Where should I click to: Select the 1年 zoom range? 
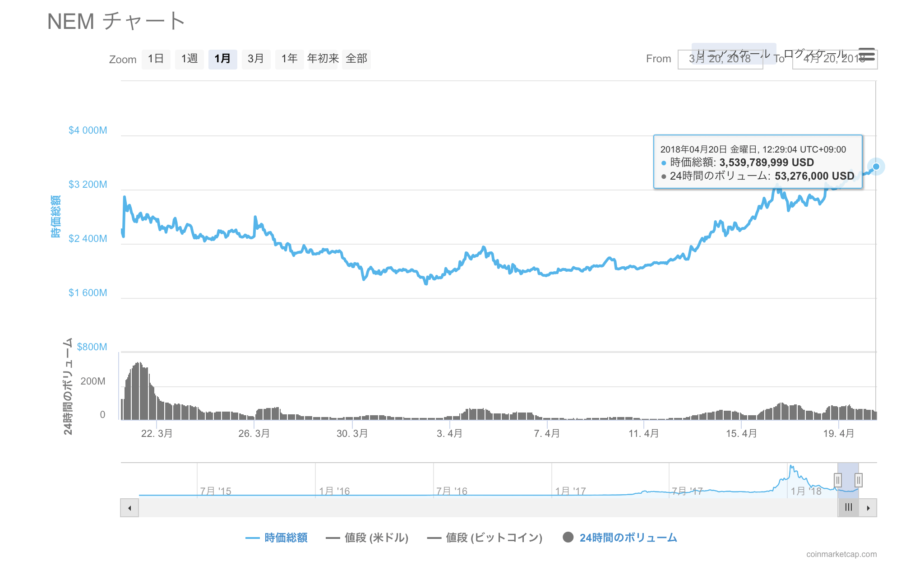click(x=289, y=59)
